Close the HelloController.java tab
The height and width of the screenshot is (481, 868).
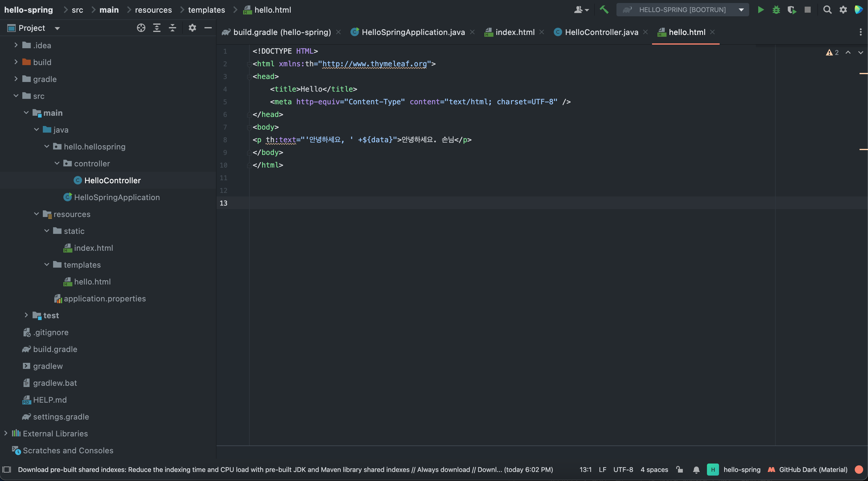pyautogui.click(x=645, y=32)
